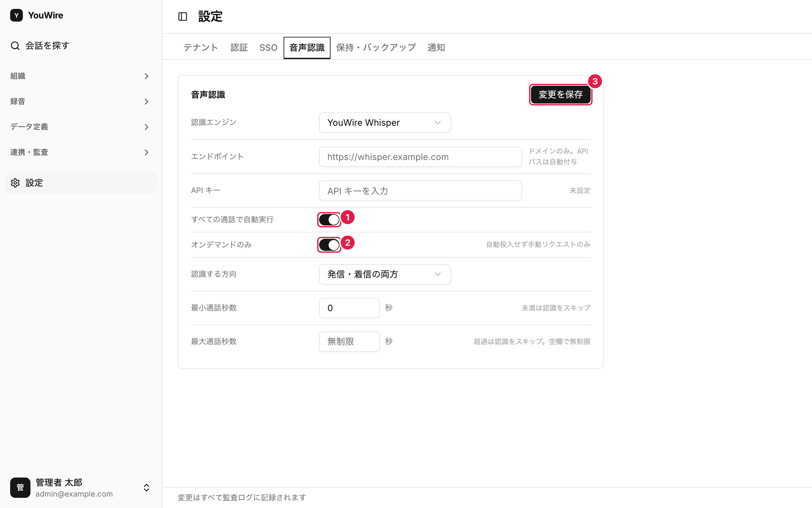Click 変更はすべて監査ログに記録されます footer text
The height and width of the screenshot is (508, 812).
point(242,497)
